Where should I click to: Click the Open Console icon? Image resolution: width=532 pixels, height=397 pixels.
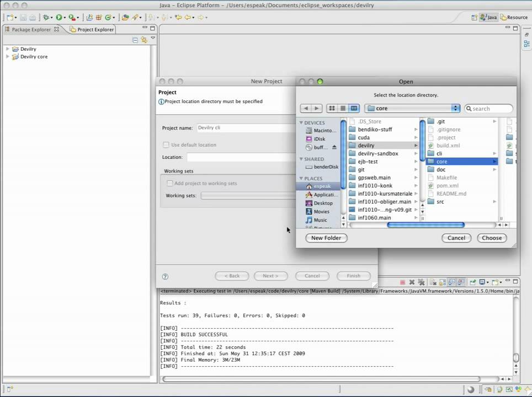point(496,282)
